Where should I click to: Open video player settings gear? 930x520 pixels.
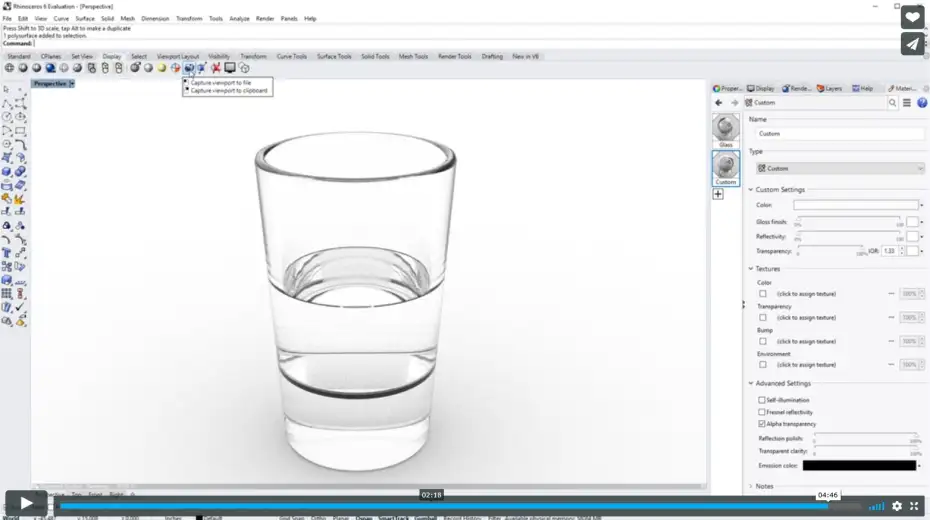[x=897, y=506]
